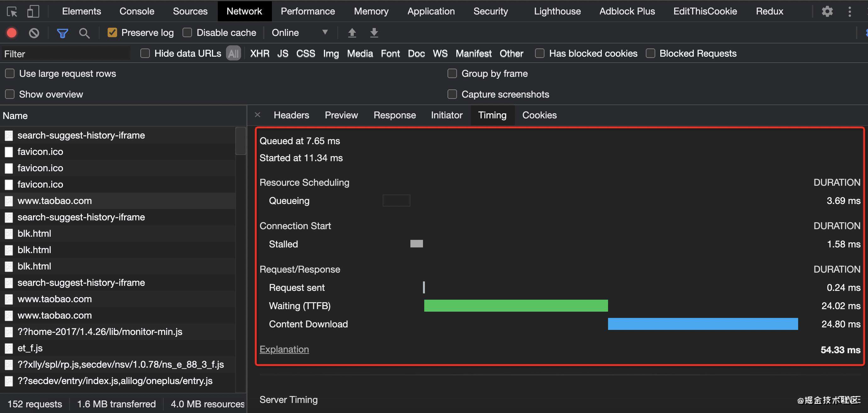The image size is (868, 413).
Task: Switch to the Memory panel
Action: [x=371, y=11]
